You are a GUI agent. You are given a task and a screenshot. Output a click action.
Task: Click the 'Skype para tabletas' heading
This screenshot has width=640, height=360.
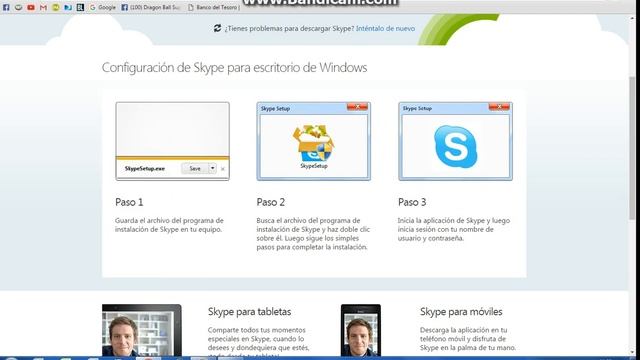coord(249,312)
